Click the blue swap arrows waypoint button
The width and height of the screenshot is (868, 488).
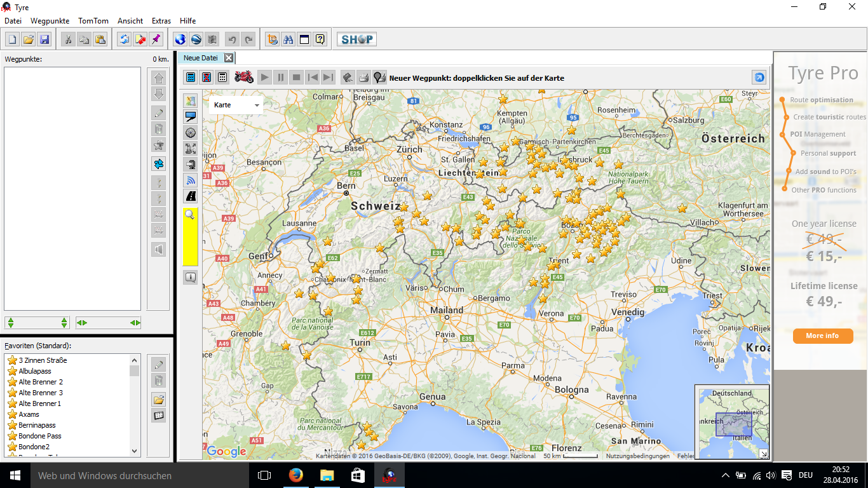(159, 164)
